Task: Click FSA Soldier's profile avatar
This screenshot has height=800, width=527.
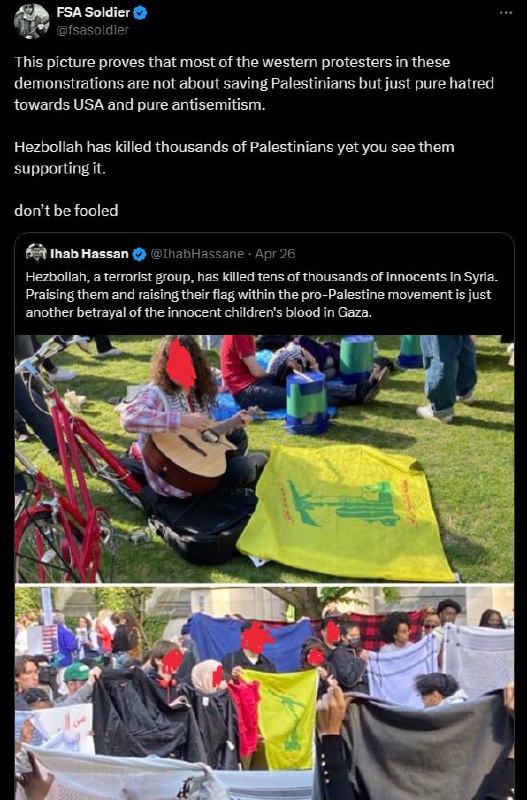Action: [32, 21]
